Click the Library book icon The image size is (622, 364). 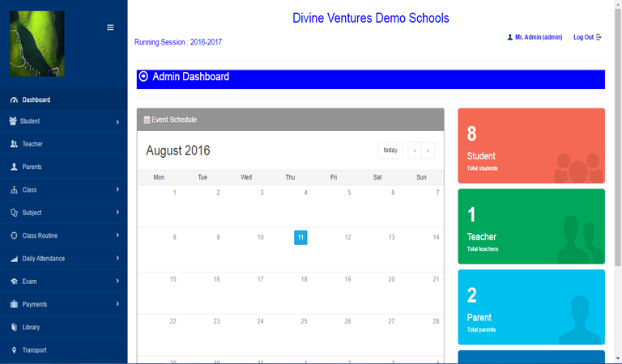point(14,328)
